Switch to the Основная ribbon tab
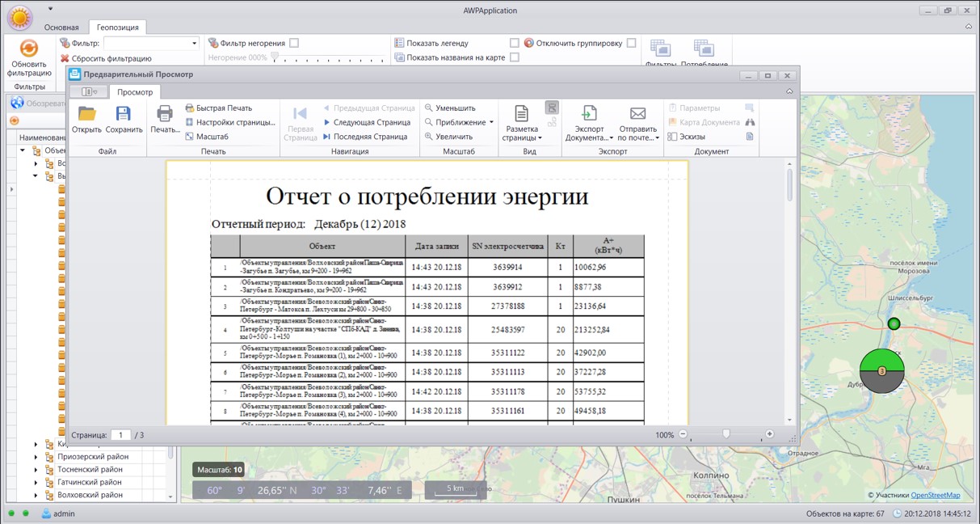This screenshot has height=524, width=980. coord(61,27)
